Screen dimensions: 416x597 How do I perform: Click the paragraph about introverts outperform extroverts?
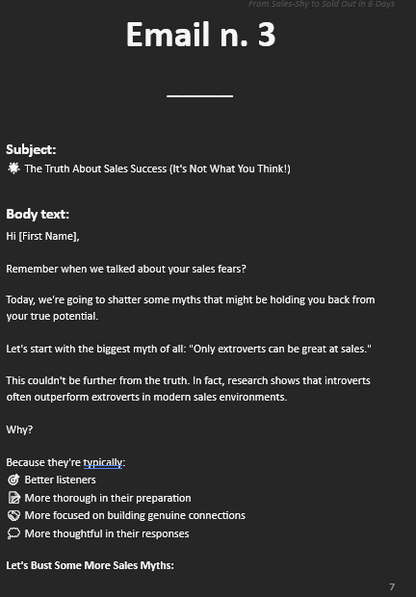188,389
